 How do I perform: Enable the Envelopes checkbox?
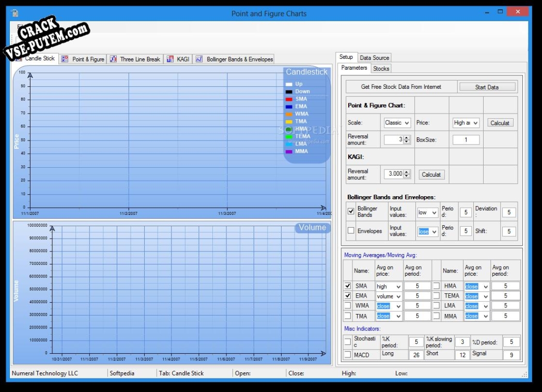pyautogui.click(x=351, y=231)
